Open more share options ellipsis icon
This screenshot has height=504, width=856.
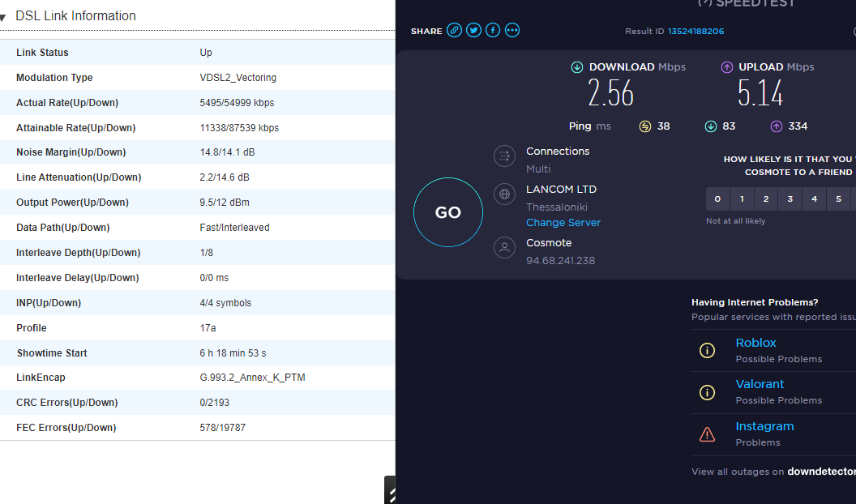pos(512,31)
